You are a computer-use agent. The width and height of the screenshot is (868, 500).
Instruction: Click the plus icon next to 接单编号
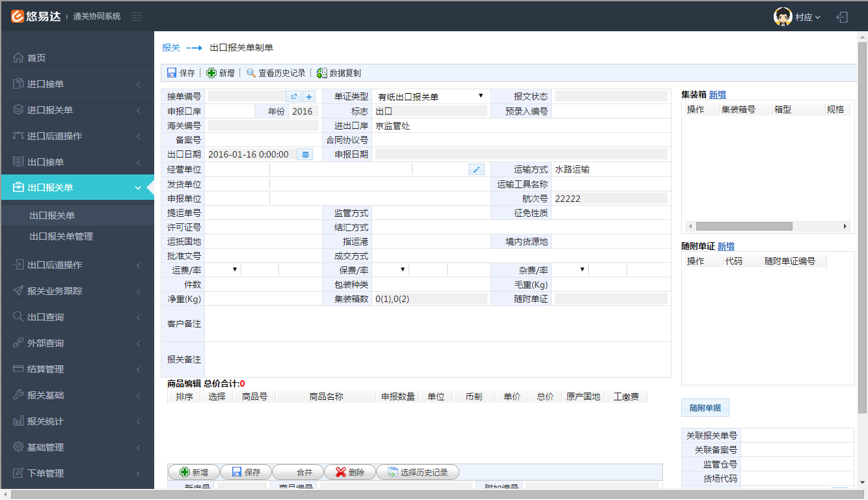[309, 96]
